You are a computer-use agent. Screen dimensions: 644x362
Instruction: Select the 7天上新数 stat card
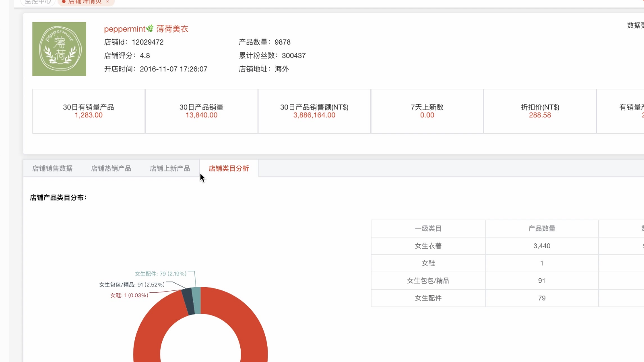tap(427, 111)
